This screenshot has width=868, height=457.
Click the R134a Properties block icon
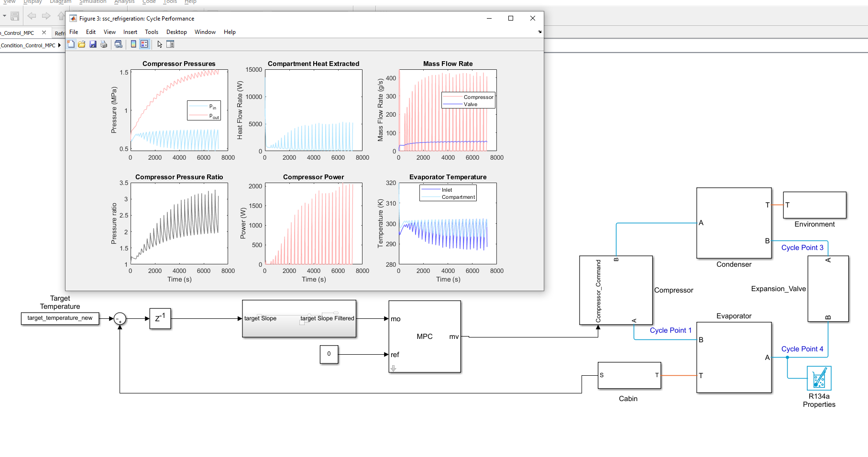(x=819, y=378)
